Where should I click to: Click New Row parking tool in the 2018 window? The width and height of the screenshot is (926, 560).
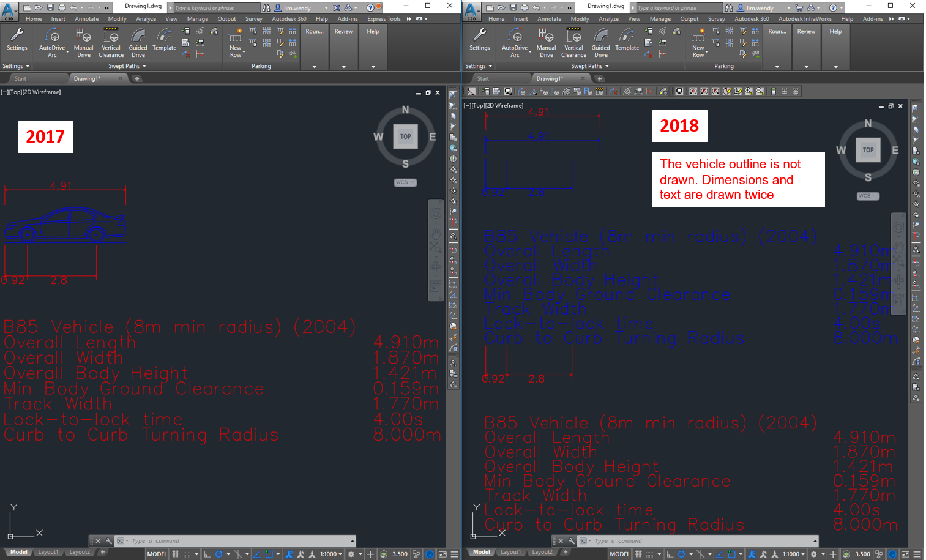pyautogui.click(x=698, y=43)
